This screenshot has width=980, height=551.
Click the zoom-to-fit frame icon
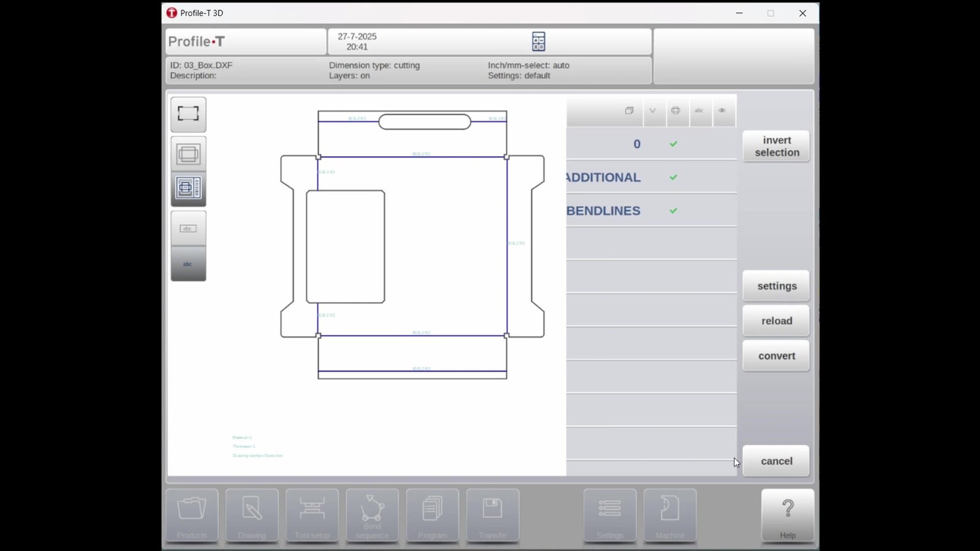[x=188, y=114]
